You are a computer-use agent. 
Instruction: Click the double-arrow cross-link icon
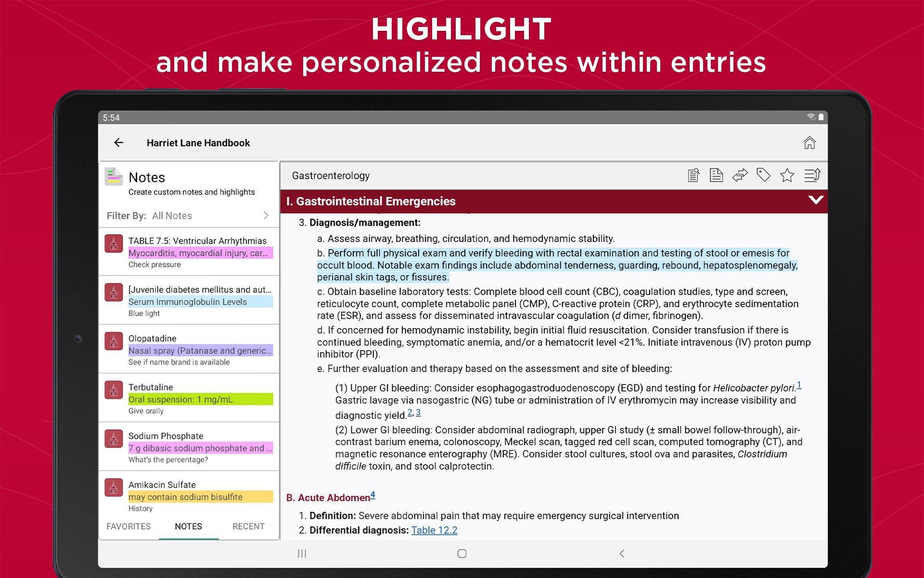click(x=740, y=175)
